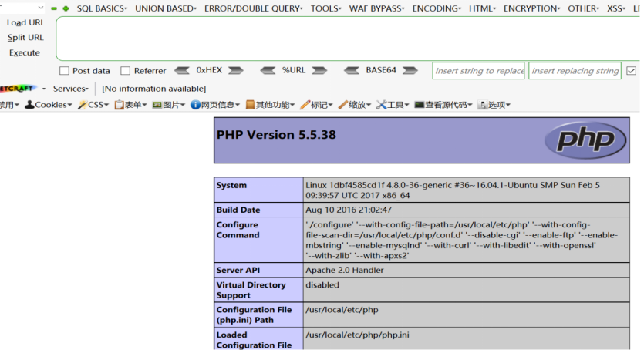Click right arrow beside BASE64
Image resolution: width=644 pixels, height=350 pixels.
pos(410,71)
